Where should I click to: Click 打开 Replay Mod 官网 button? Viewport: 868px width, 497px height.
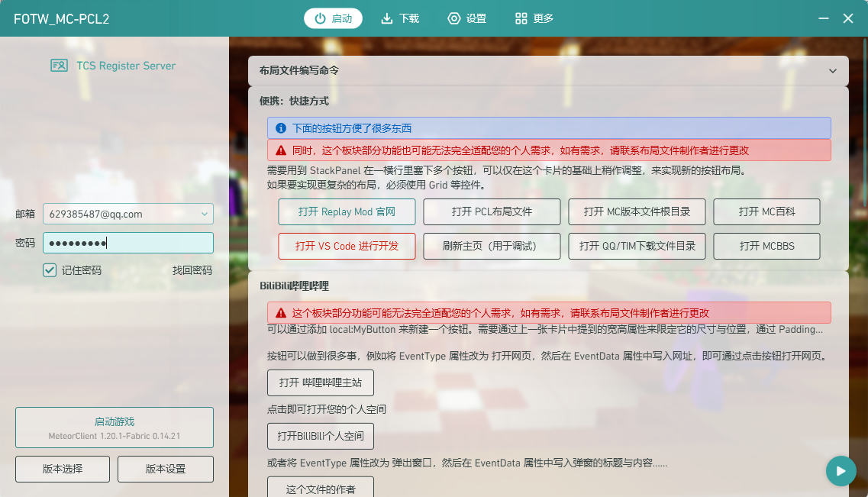pos(347,211)
